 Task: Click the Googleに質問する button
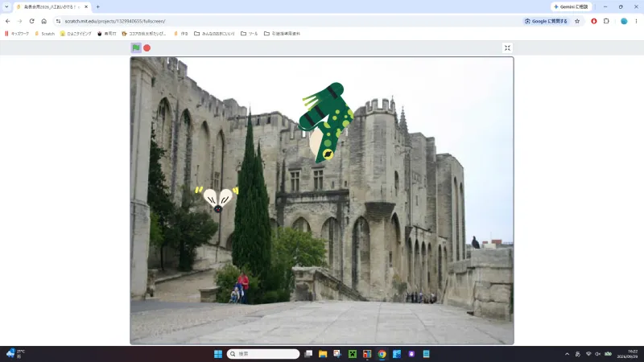[x=546, y=21]
